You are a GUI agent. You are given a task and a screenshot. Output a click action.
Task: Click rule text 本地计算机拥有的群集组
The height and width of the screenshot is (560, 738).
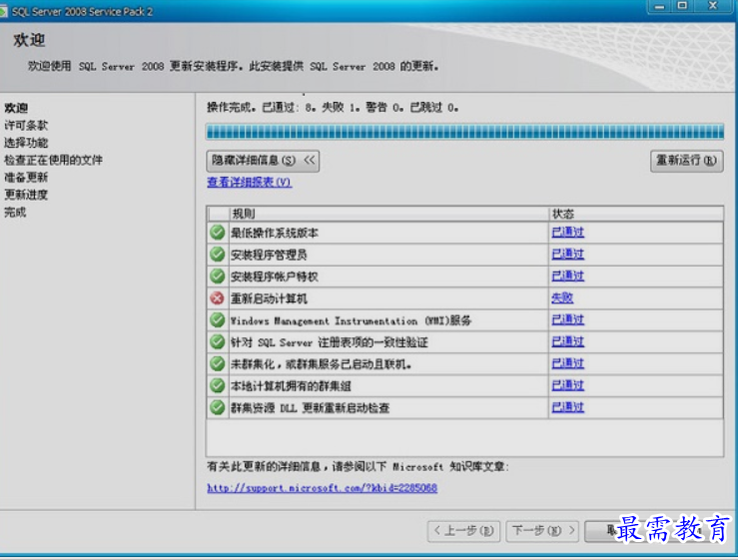(x=291, y=386)
